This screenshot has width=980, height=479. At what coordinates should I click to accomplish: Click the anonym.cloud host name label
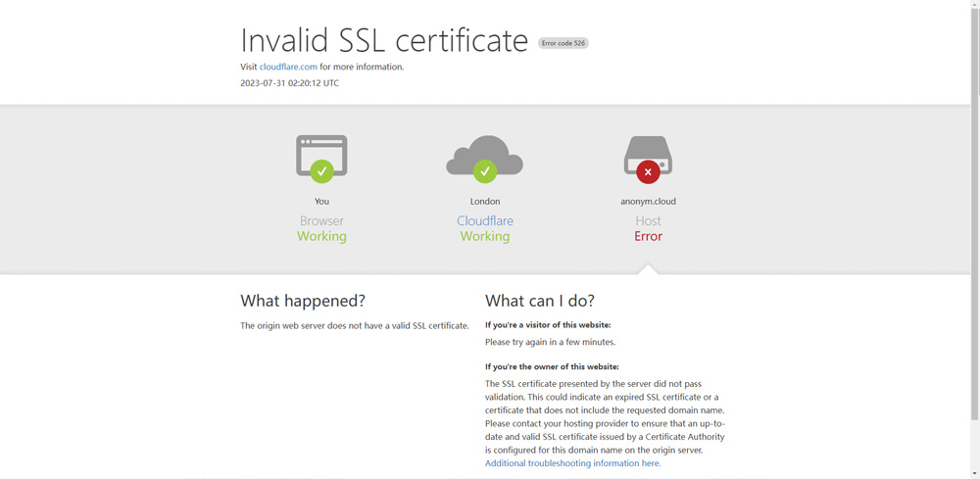648,202
